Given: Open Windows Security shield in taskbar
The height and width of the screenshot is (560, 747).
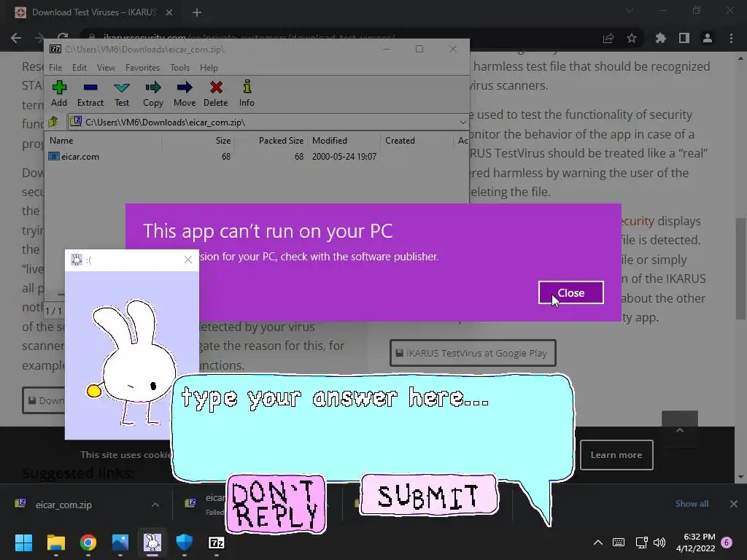Looking at the screenshot, I should tap(185, 542).
